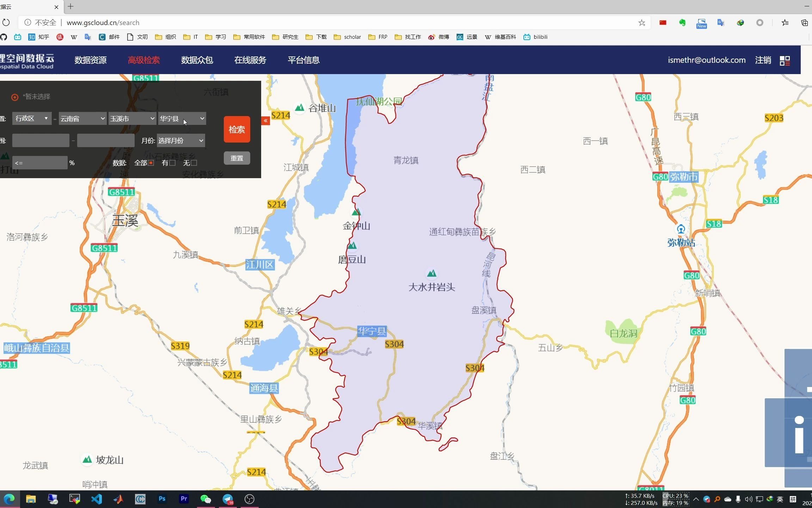Open the 华宁县 county dropdown

(182, 119)
